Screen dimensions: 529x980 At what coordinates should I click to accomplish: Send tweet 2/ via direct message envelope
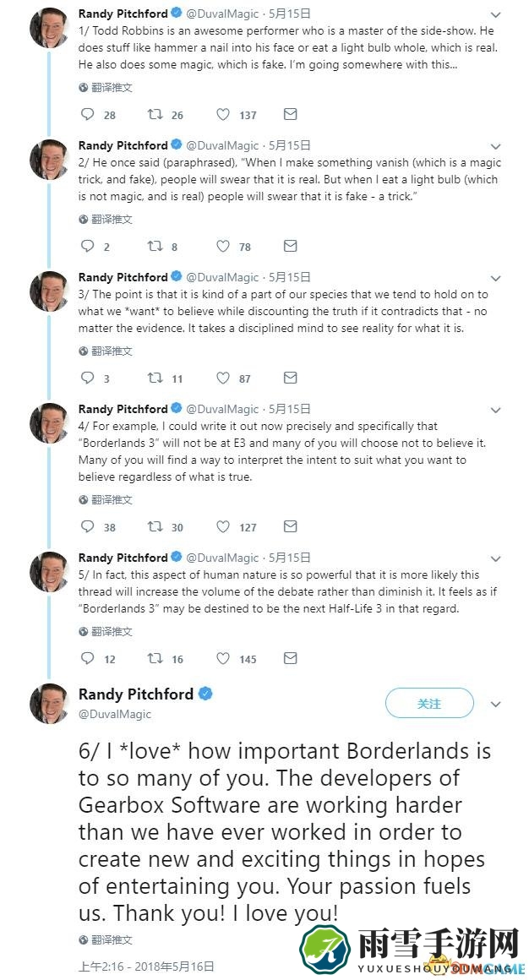coord(290,246)
